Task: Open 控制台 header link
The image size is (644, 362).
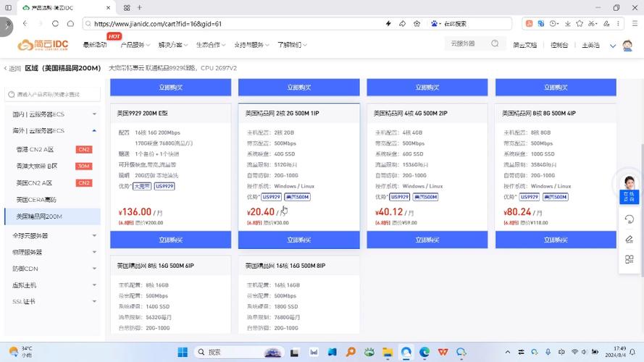Action: [x=559, y=45]
